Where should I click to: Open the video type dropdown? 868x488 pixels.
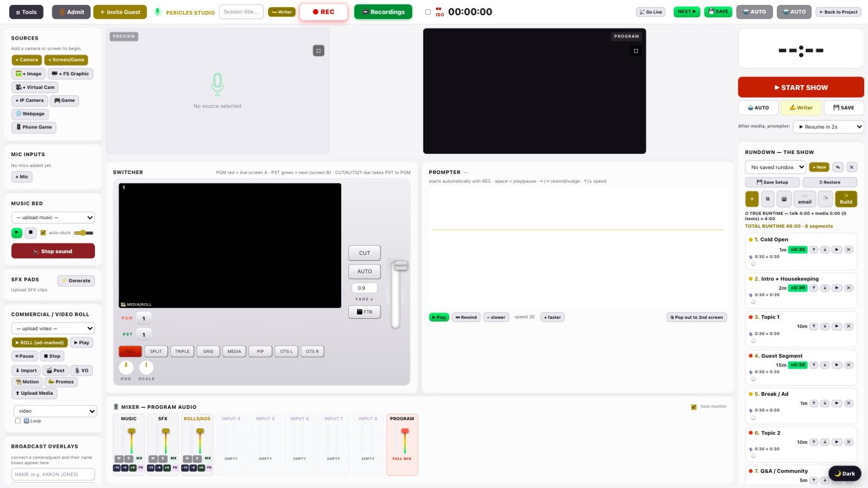[55, 411]
